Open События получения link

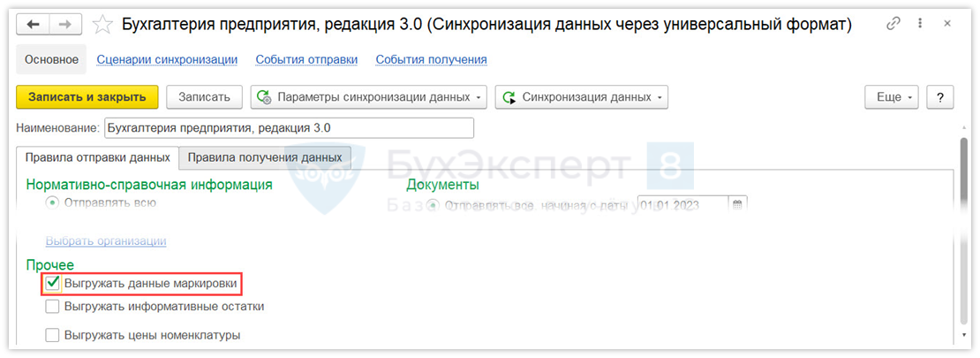tap(431, 59)
